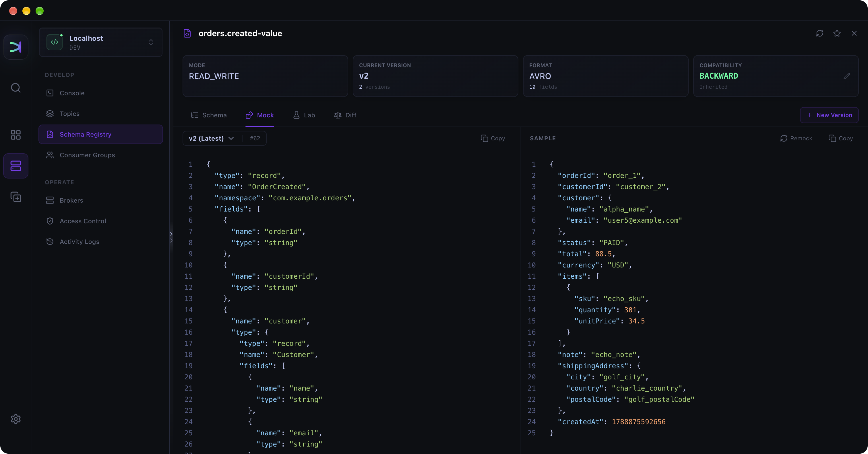The image size is (868, 454).
Task: Expand the Localhost DEV cluster selector
Action: coord(101,42)
